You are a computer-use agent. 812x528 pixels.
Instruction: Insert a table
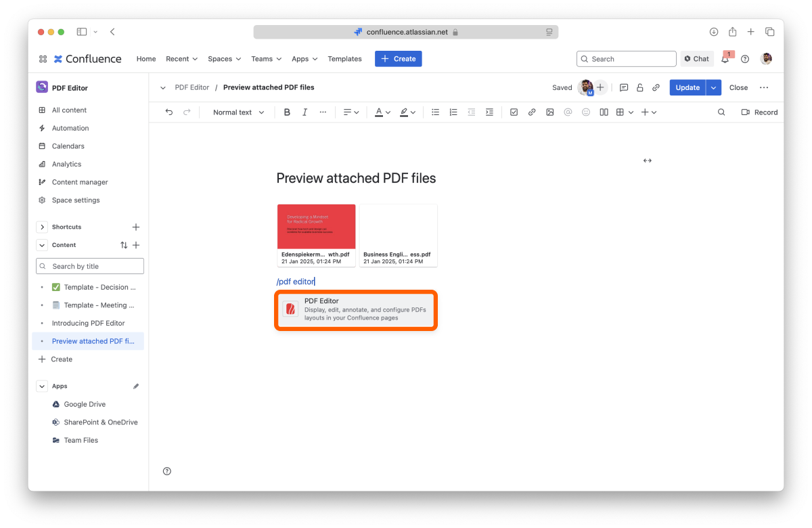click(x=620, y=112)
